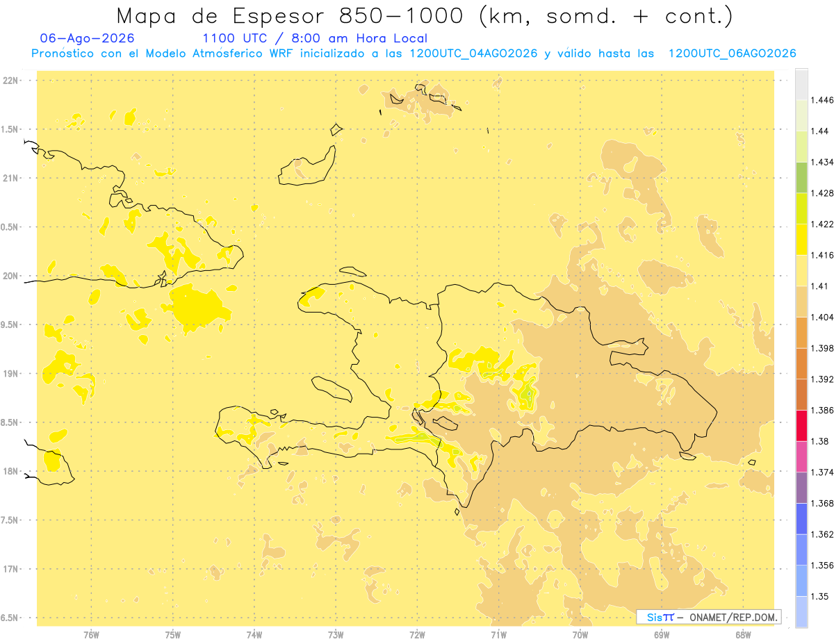The width and height of the screenshot is (834, 644).
Task: Click legend value 1.446
Action: 822,100
